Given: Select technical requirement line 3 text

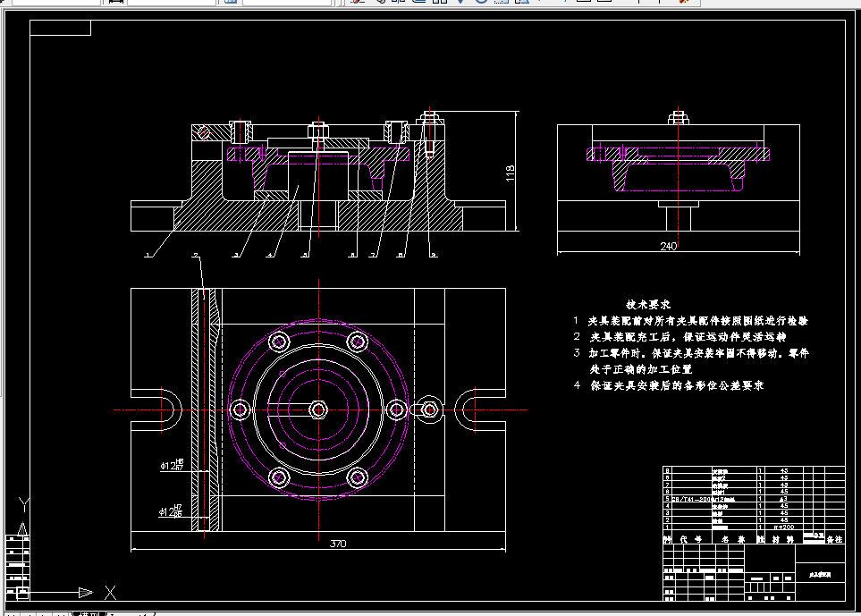Looking at the screenshot, I should 691,353.
